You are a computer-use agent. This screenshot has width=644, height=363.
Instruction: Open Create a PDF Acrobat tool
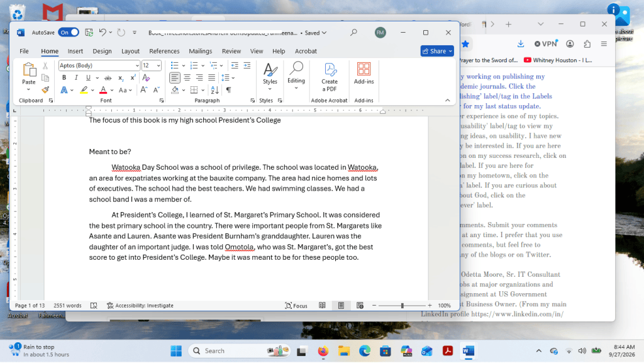[x=330, y=77]
